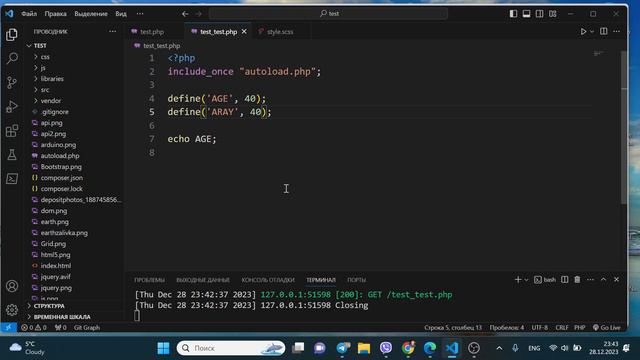Click the Go Live status button
This screenshot has width=640, height=360.
click(607, 327)
